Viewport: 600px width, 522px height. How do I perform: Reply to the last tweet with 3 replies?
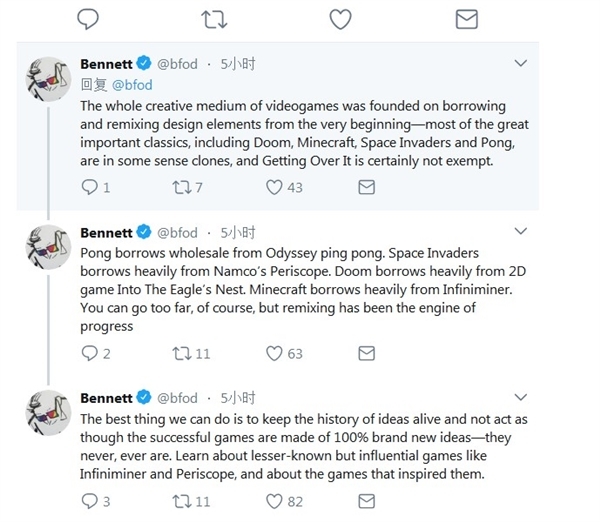[89, 501]
